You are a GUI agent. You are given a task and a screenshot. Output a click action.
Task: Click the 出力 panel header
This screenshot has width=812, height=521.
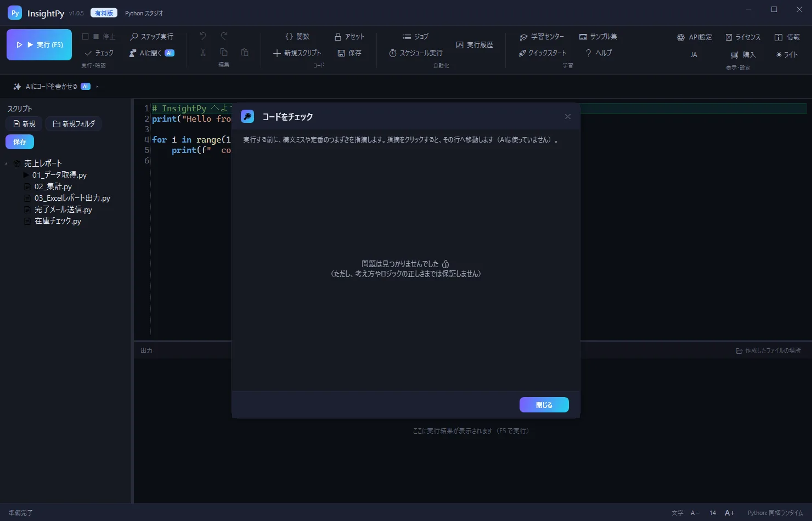click(x=146, y=350)
